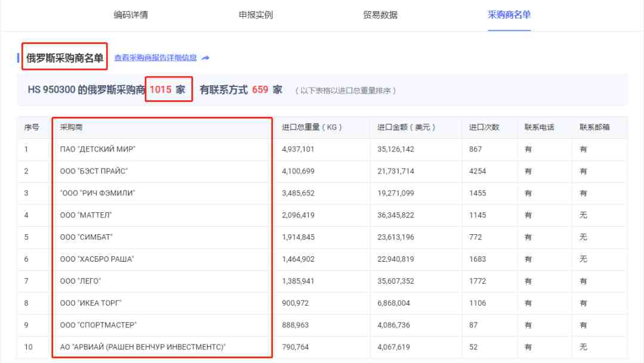
Task: Switch to the 编码详情 tab
Action: [131, 15]
